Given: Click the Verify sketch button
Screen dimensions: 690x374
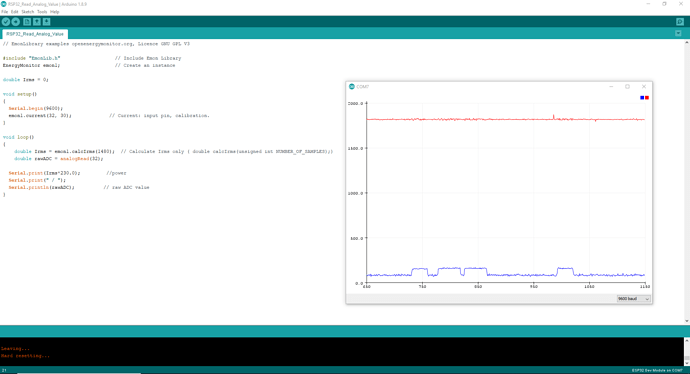Looking at the screenshot, I should (6, 22).
